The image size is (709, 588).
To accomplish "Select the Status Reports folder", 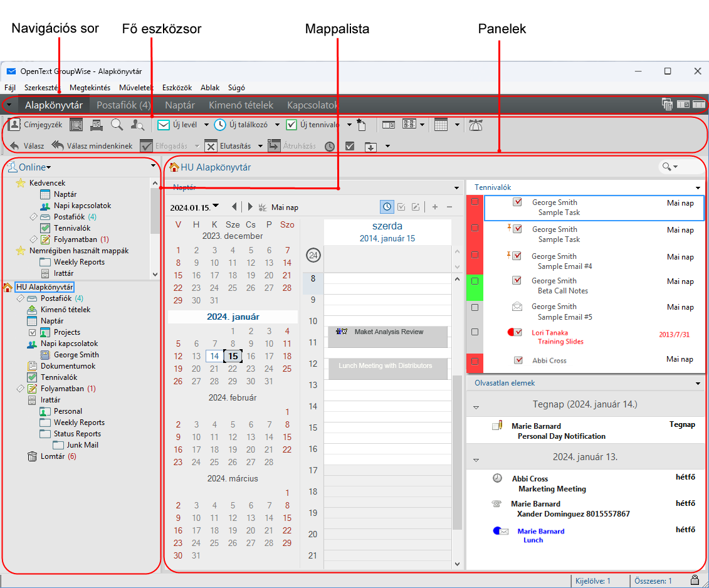I will (x=77, y=434).
